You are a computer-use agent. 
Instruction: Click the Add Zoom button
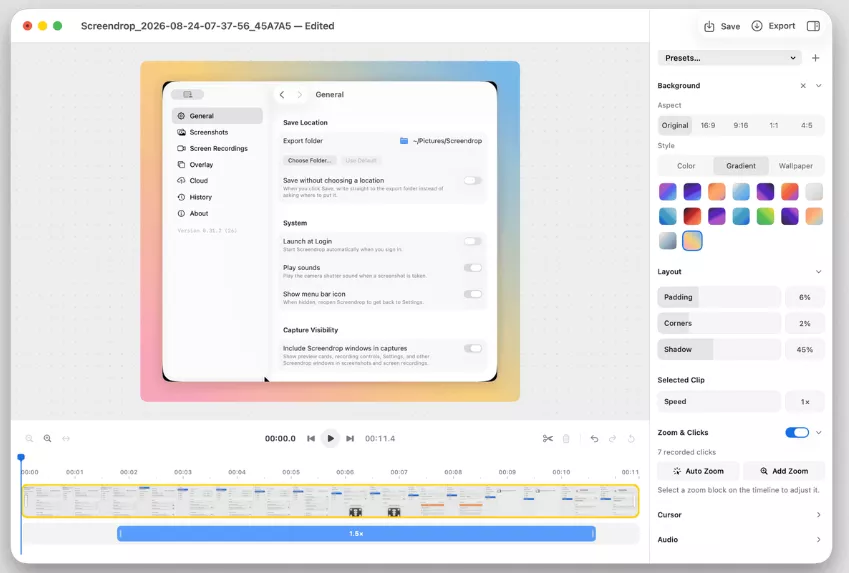click(x=784, y=471)
